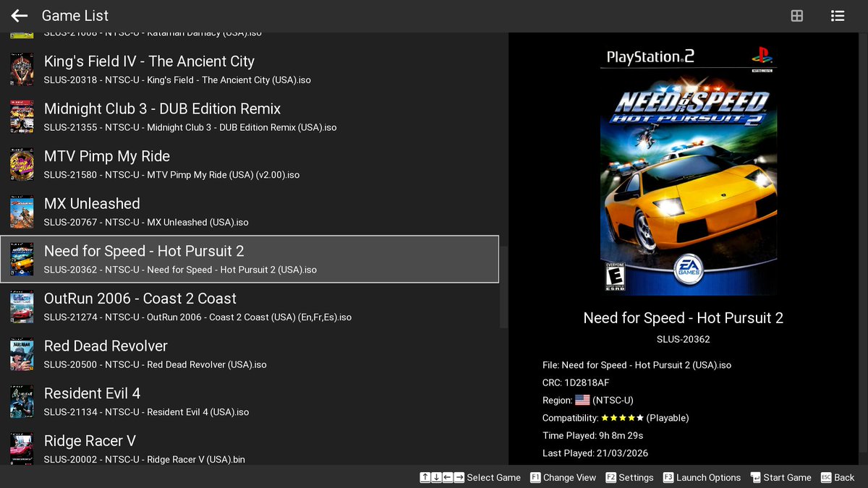Click Last Played: 21/03/2026 line

595,453
